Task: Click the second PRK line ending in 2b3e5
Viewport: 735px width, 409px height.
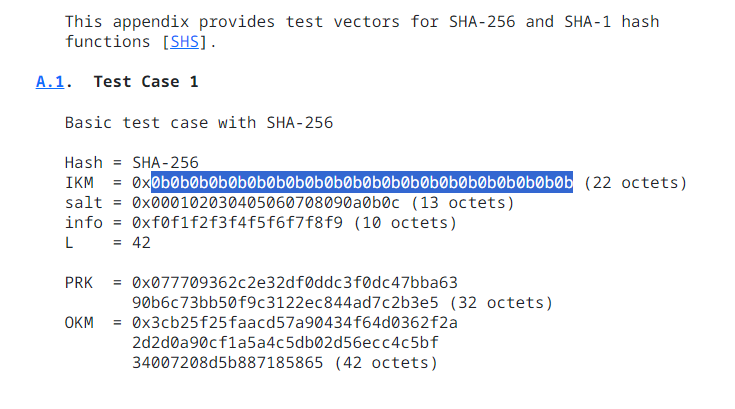Action: [285, 303]
